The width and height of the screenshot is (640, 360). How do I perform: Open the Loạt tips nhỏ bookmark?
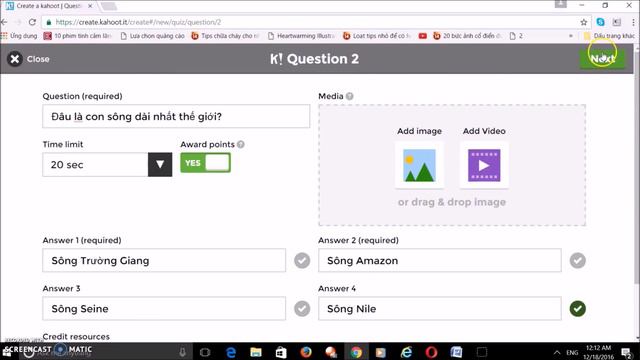tap(377, 36)
